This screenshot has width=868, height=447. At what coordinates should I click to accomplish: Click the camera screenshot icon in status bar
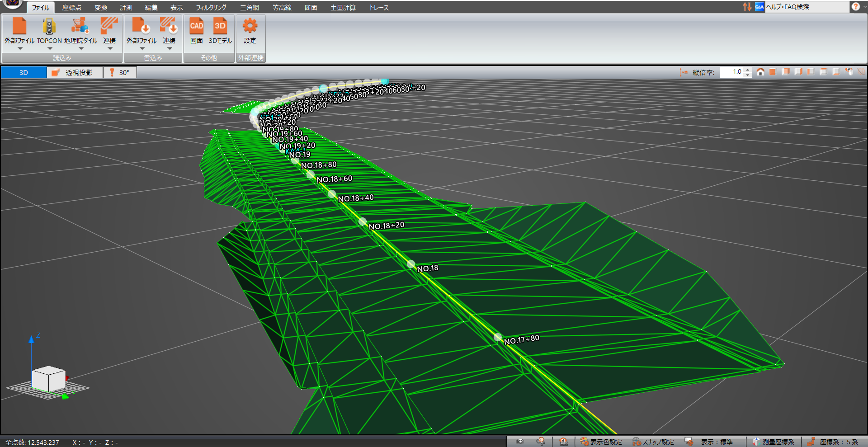(520, 442)
